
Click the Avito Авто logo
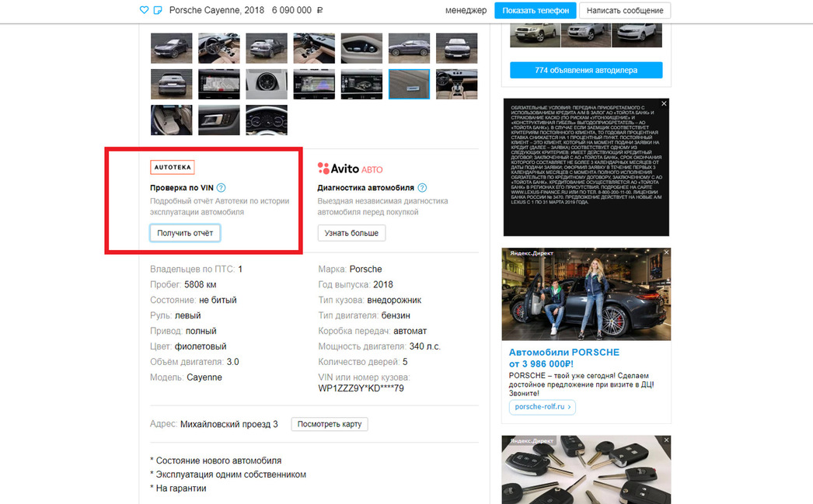click(350, 169)
